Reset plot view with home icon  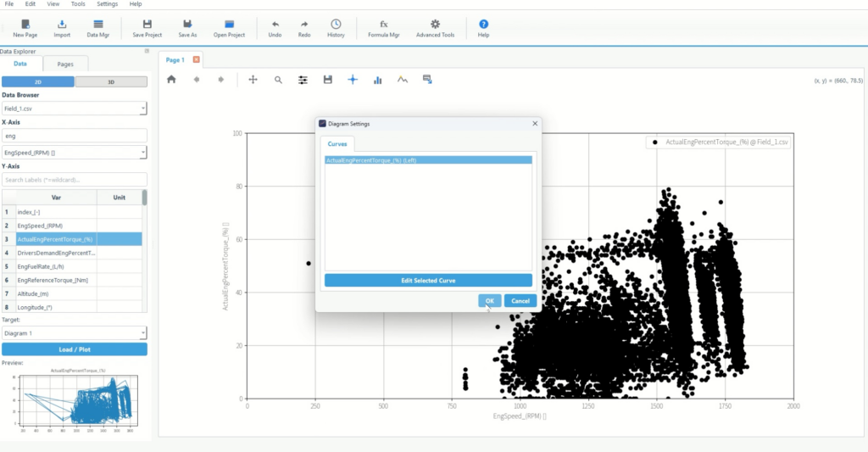point(171,80)
